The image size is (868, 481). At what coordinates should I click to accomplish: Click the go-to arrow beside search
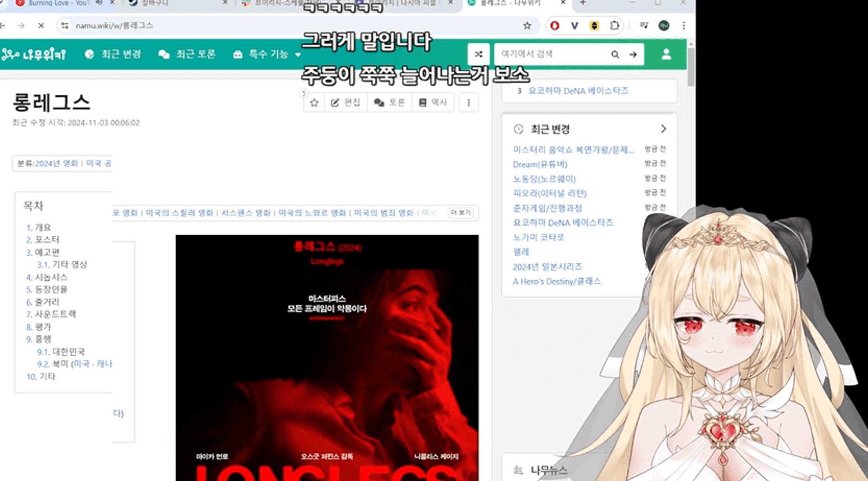pyautogui.click(x=633, y=54)
